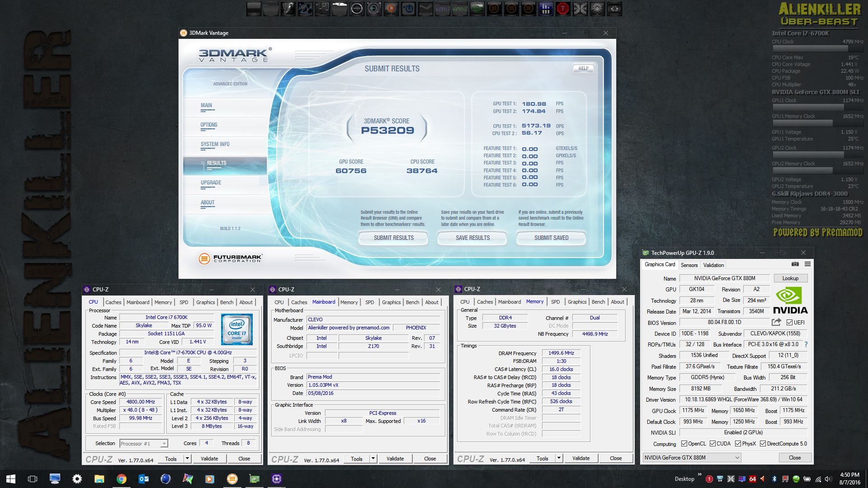Click HELP button in 3DMark Vantage

pos(583,69)
